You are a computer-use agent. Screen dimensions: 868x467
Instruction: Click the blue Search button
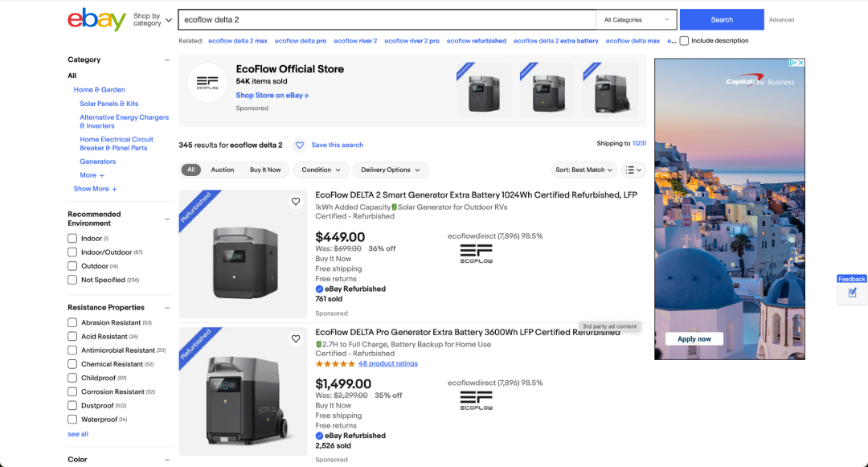click(721, 20)
